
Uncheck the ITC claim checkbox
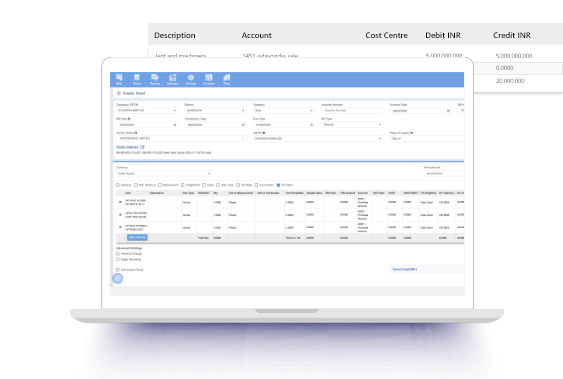coord(278,185)
